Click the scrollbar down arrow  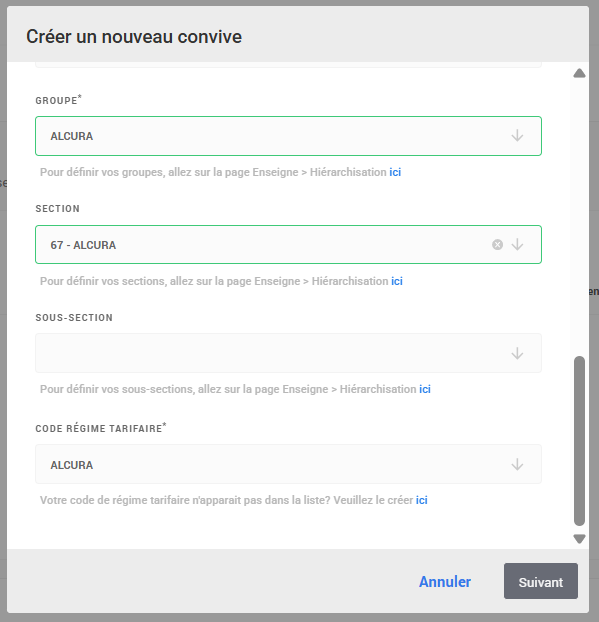[x=579, y=539]
